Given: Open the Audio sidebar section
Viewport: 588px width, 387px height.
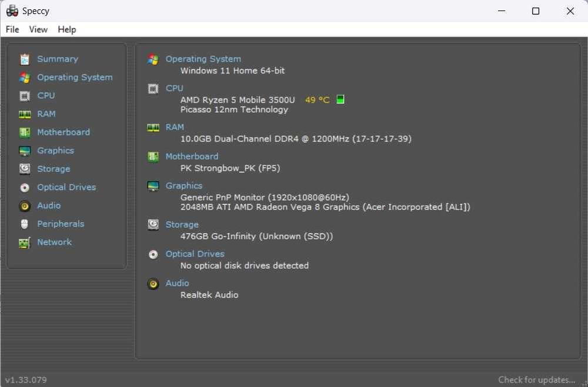Looking at the screenshot, I should coord(49,206).
